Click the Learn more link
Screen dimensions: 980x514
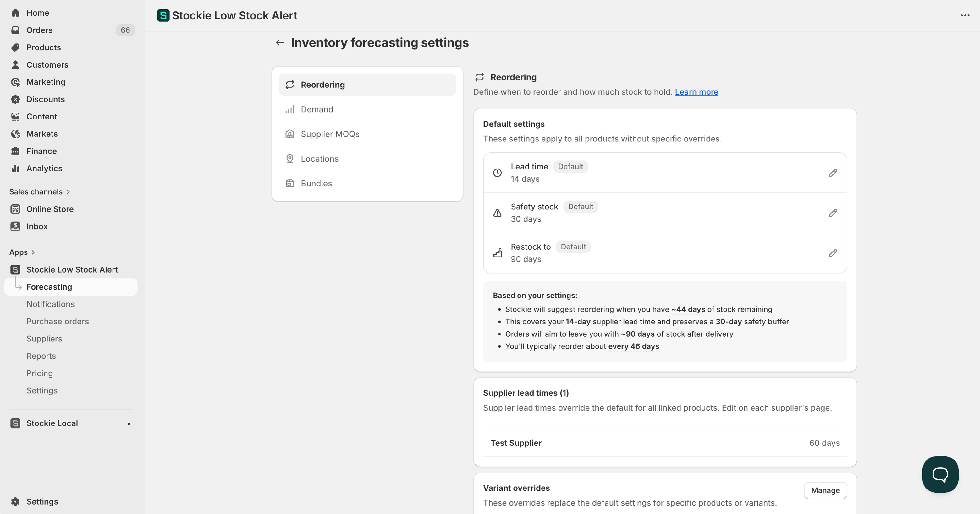(x=696, y=92)
